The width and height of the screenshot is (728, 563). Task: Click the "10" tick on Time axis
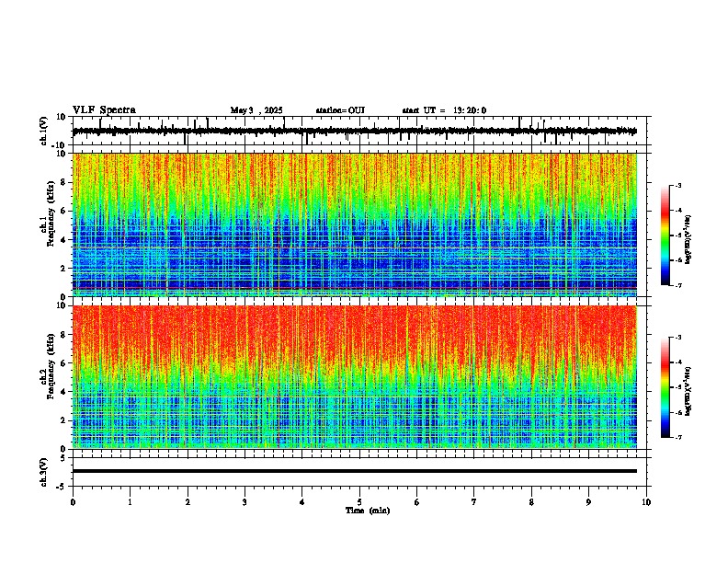(646, 502)
